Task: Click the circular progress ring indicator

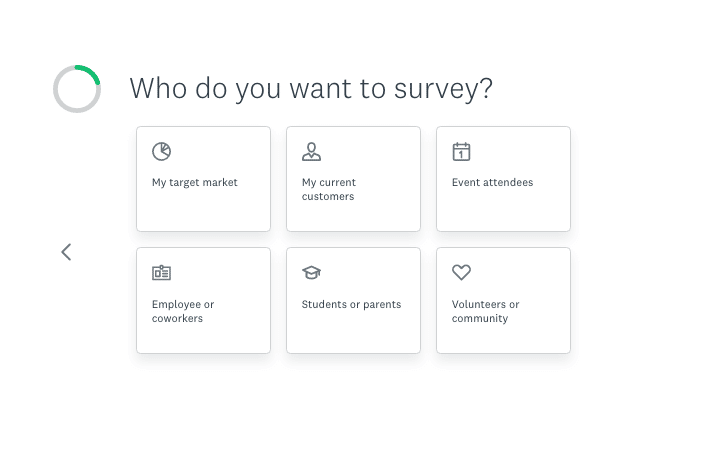Action: click(x=77, y=89)
